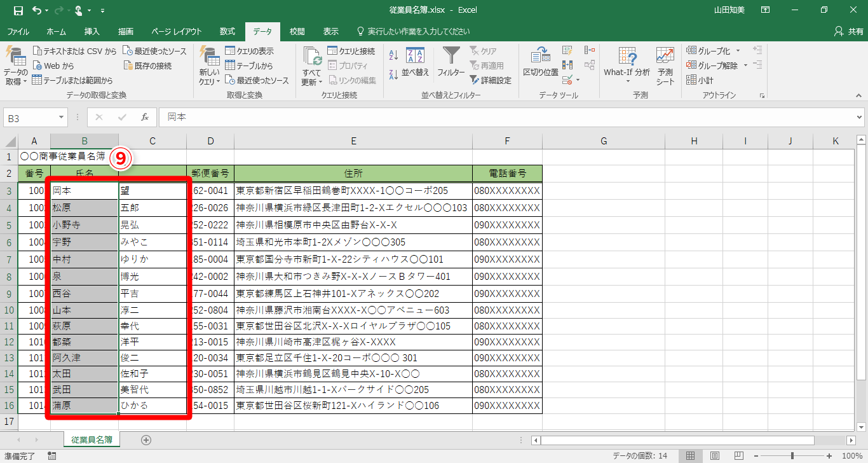Image resolution: width=868 pixels, height=463 pixels.
Task: Save the workbook from the quick access toolbar
Action: pos(18,11)
